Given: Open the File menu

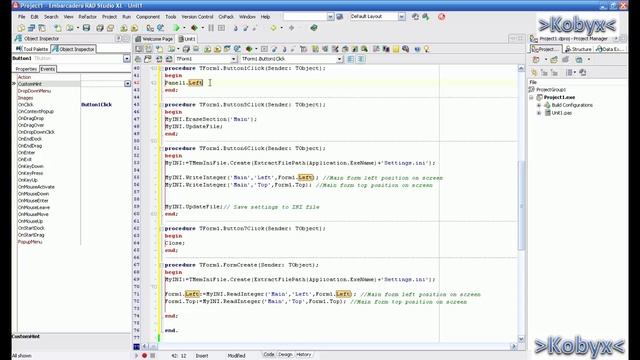Looking at the screenshot, I should tap(21, 17).
